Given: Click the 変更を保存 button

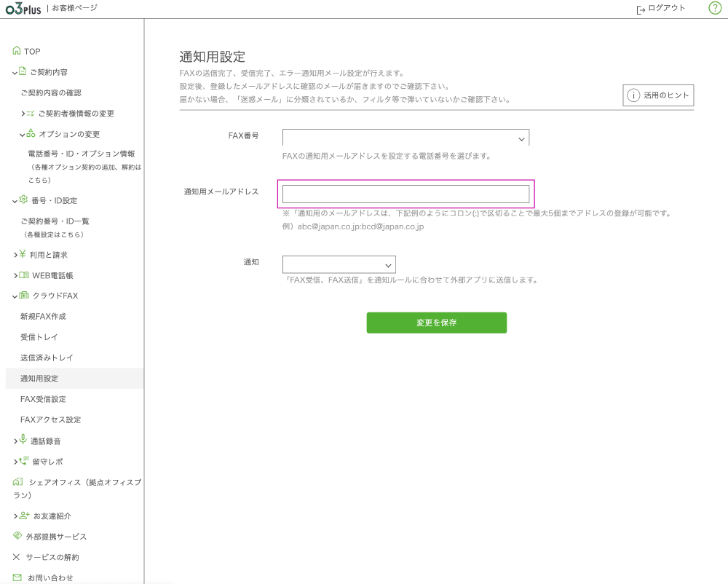Looking at the screenshot, I should (436, 323).
